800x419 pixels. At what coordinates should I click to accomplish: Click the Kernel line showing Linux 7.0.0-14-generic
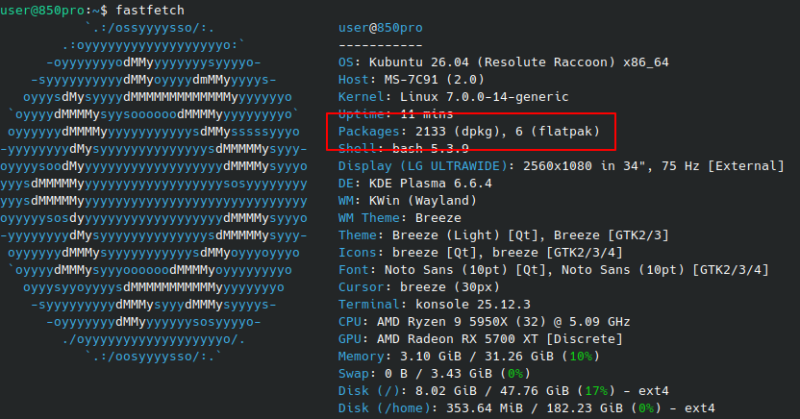pyautogui.click(x=453, y=97)
